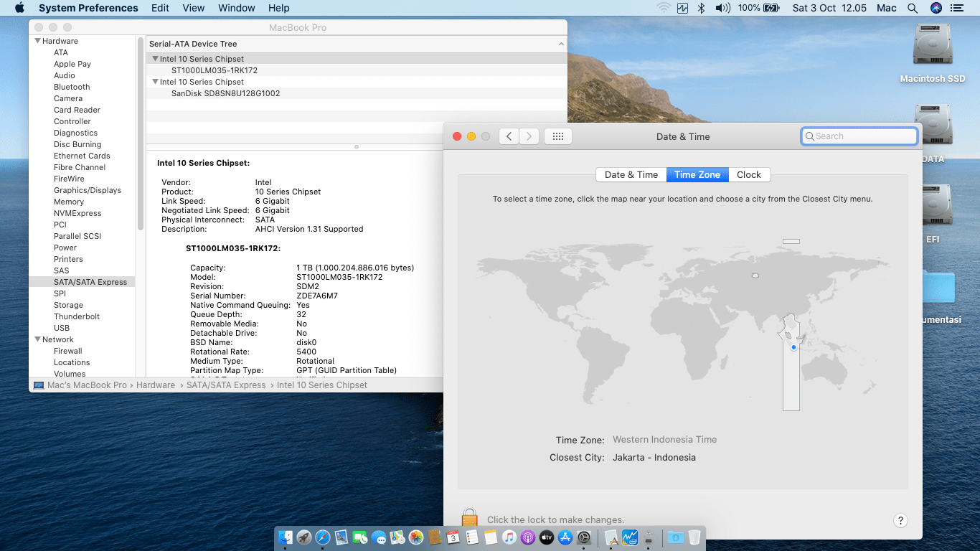Collapse the chipset row above ST1000LM035-1RK172
Image resolution: width=980 pixels, height=551 pixels.
(155, 59)
